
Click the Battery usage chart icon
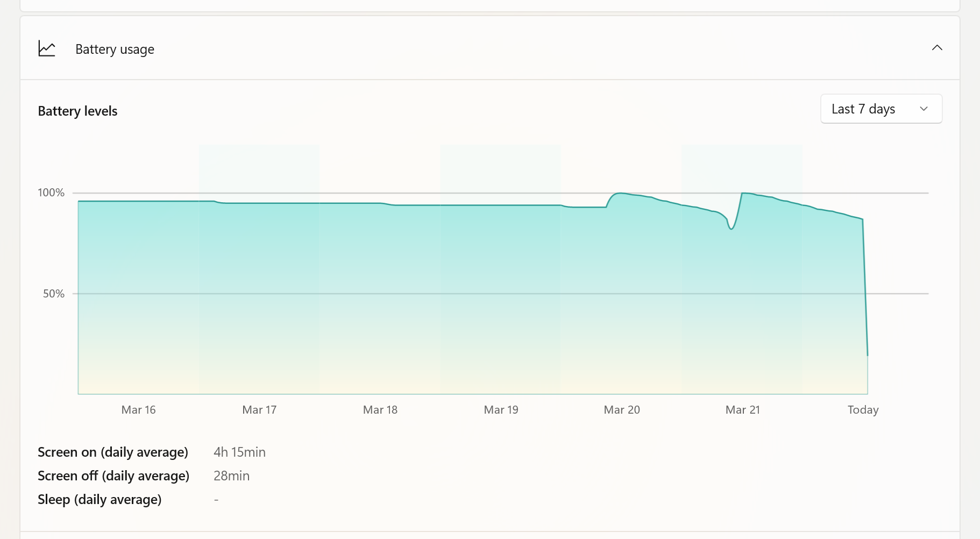[47, 49]
